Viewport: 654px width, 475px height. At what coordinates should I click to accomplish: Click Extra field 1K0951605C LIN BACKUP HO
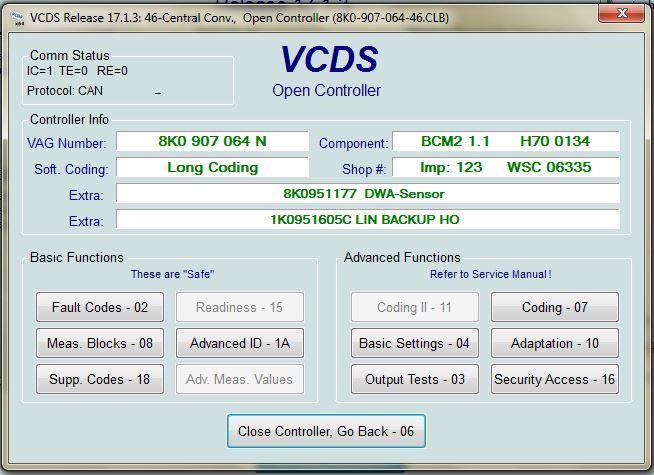(x=367, y=219)
